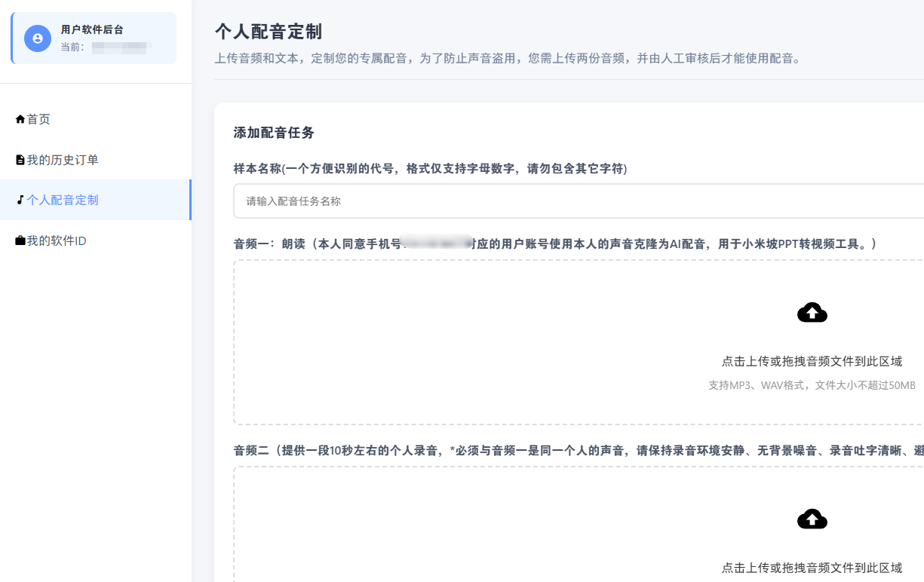
Task: Click 点击上传或拖拽音频文件到此区域 text under 音频一
Action: (x=812, y=362)
